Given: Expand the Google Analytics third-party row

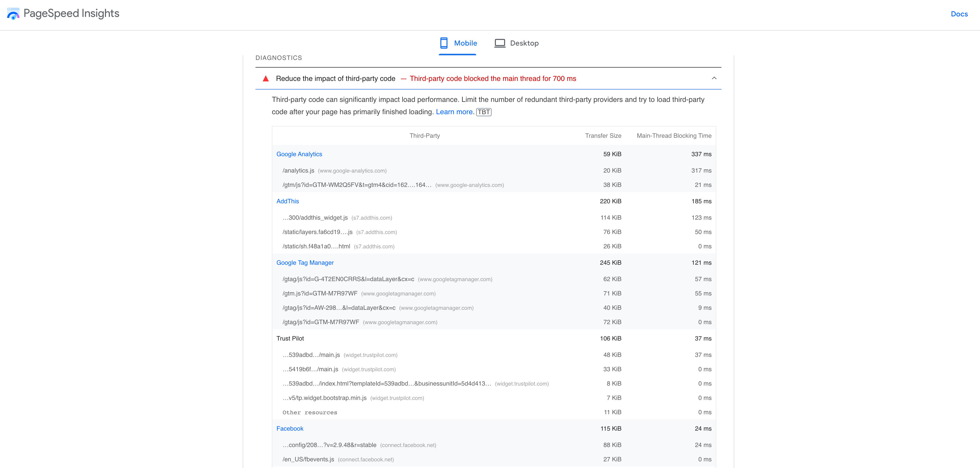Looking at the screenshot, I should (299, 154).
